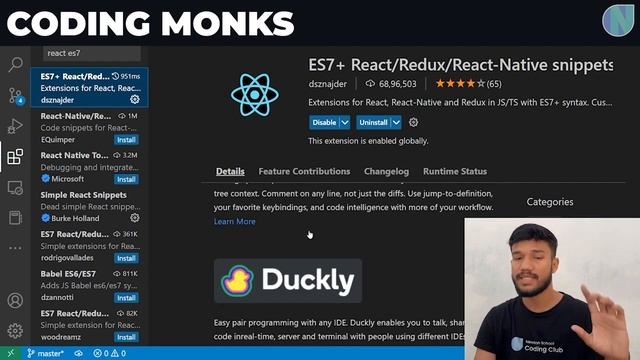Install React Native Tools by Microsoft
640x360 pixels.
[x=126, y=179]
